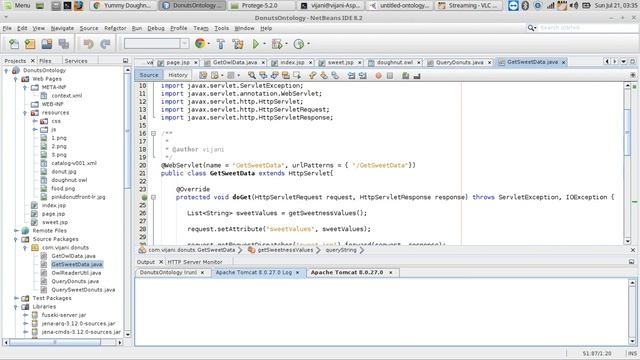This screenshot has width=640, height=360.
Task: Open dropdown arrow next to Run button
Action: [264, 44]
